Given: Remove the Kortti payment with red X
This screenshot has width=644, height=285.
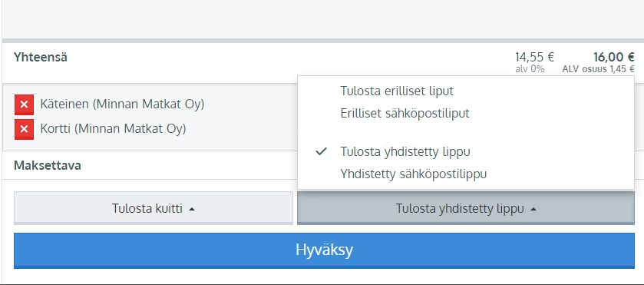Looking at the screenshot, I should [x=24, y=129].
